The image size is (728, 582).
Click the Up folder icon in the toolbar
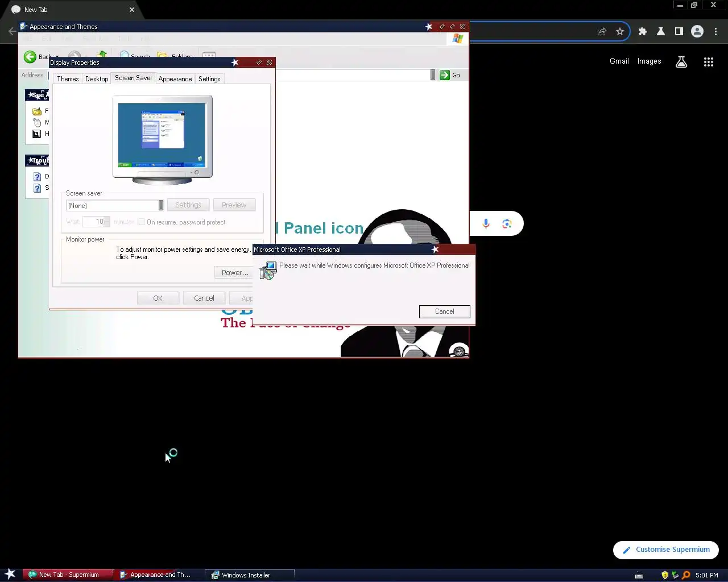[x=102, y=55]
